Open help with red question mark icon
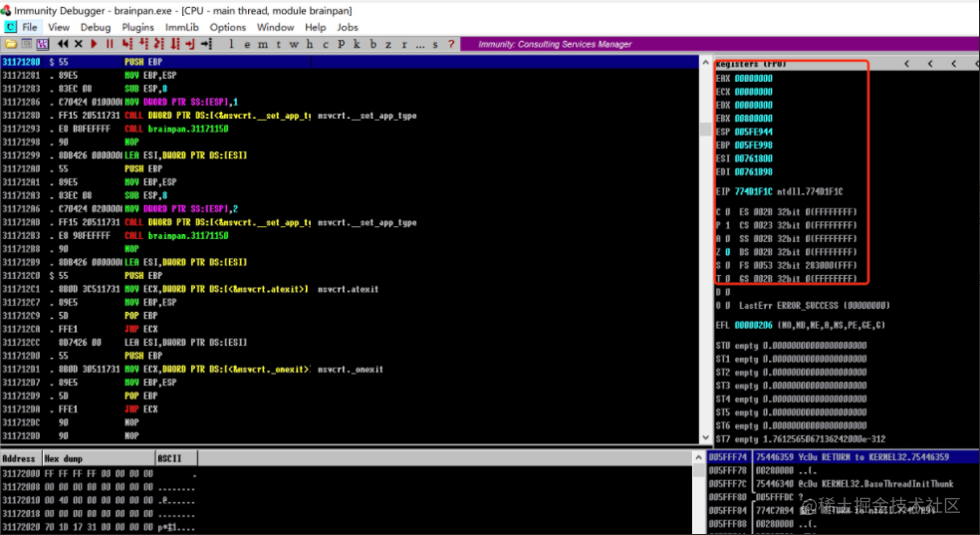Screen dimensions: 980x535 tap(451, 44)
